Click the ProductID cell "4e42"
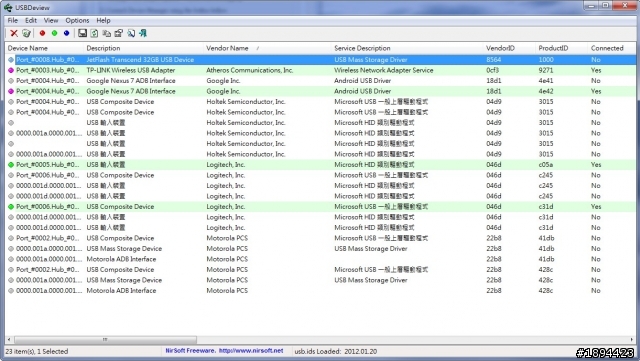Screen dimensions: 640x361 546,91
